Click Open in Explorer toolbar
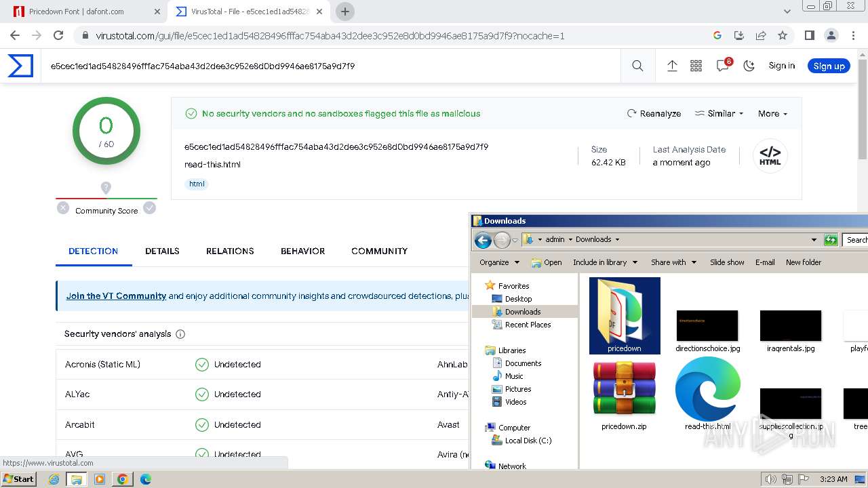 547,262
